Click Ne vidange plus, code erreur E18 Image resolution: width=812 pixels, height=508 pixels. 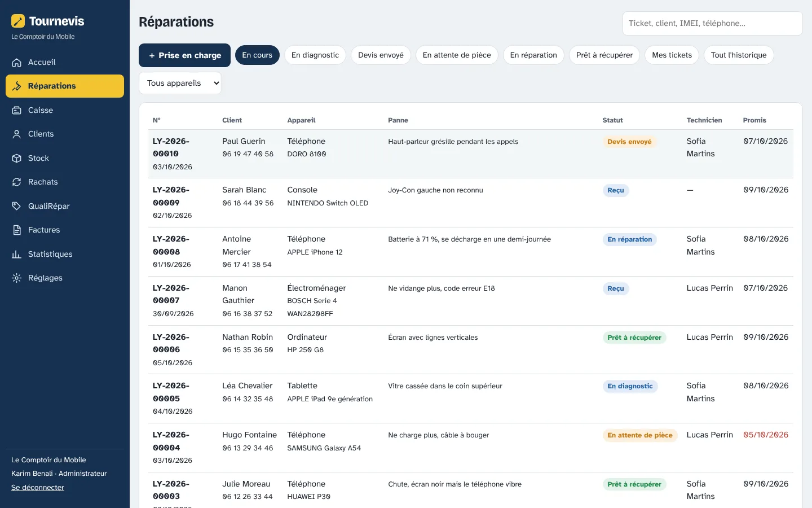point(442,288)
